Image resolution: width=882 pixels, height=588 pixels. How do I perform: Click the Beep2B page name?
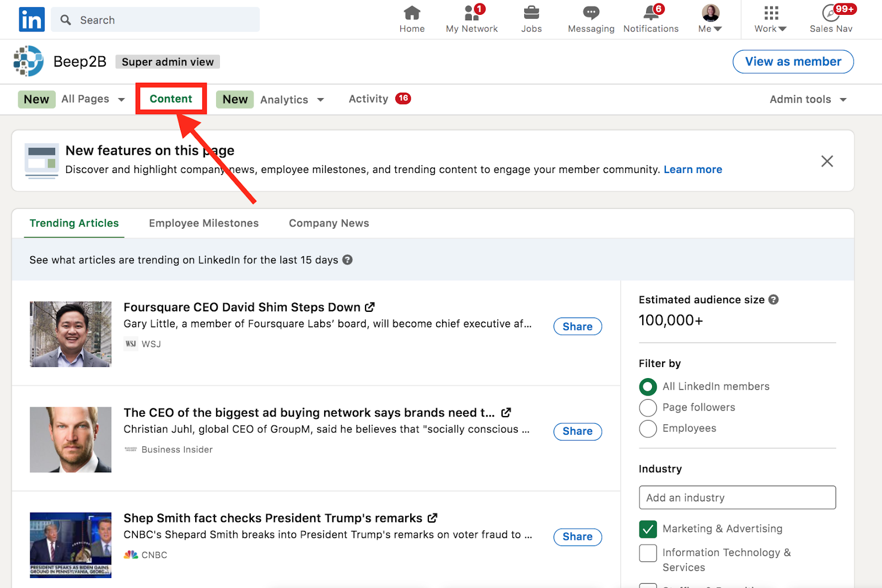(80, 62)
